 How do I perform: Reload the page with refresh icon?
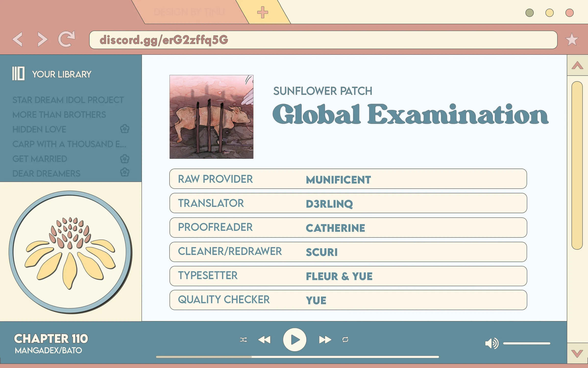coord(66,39)
